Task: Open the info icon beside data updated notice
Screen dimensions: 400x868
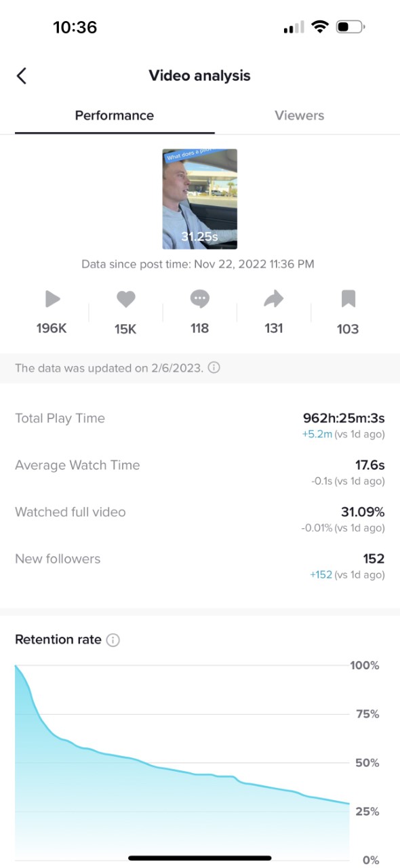Action: pos(214,368)
